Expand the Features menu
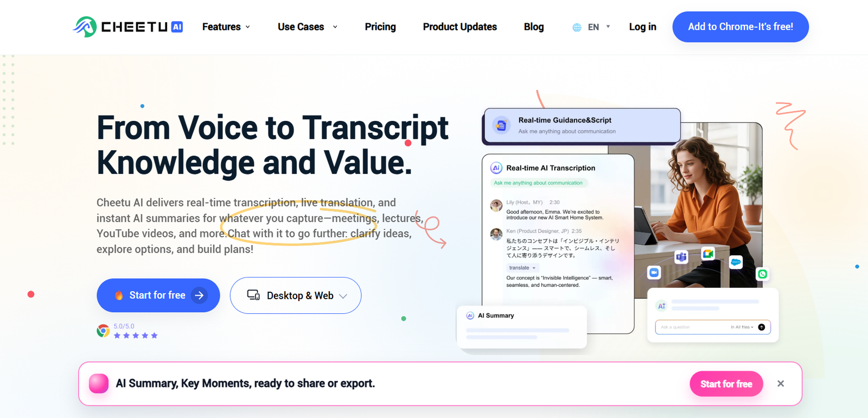 226,27
